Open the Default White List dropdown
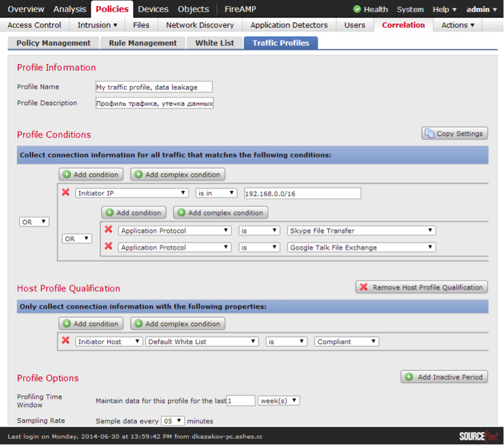 [x=202, y=341]
